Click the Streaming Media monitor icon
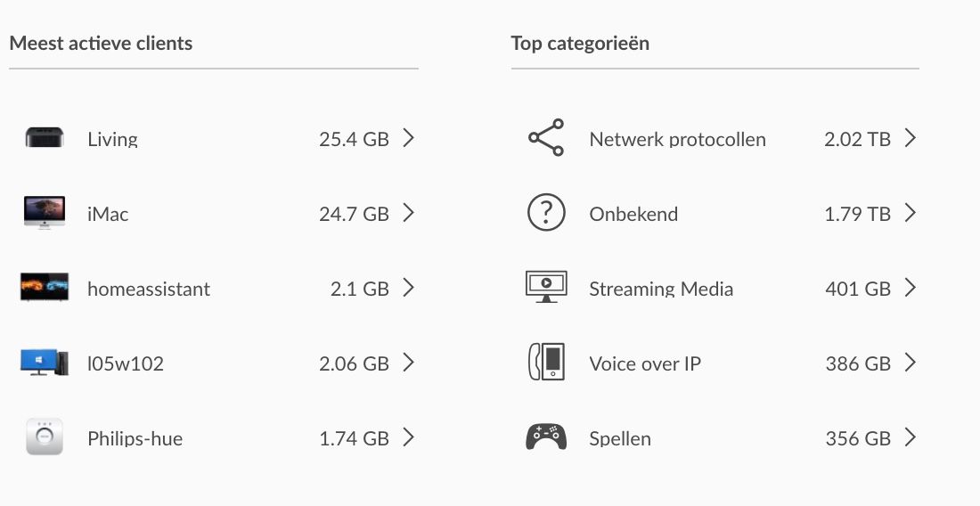The height and width of the screenshot is (506, 980). (546, 287)
